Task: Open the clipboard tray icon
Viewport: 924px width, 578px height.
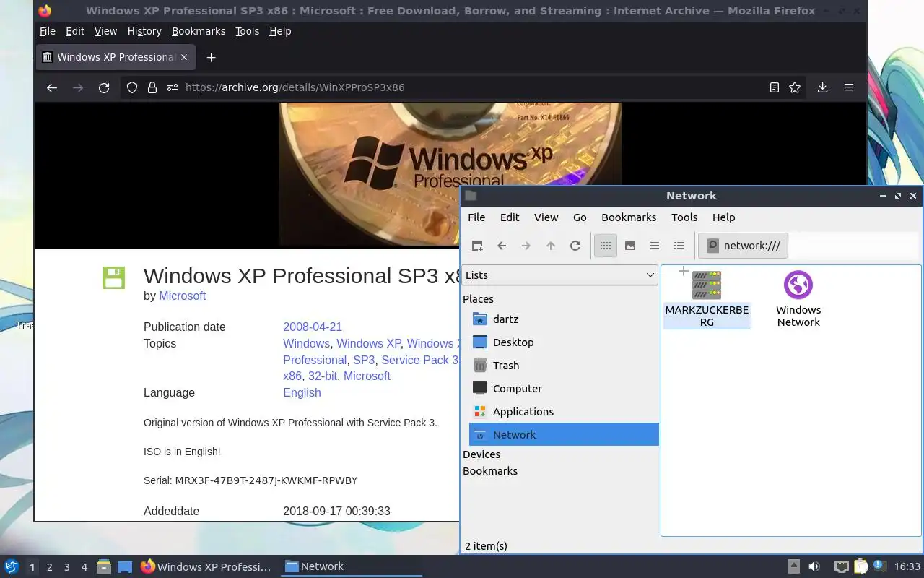Action: pos(860,567)
